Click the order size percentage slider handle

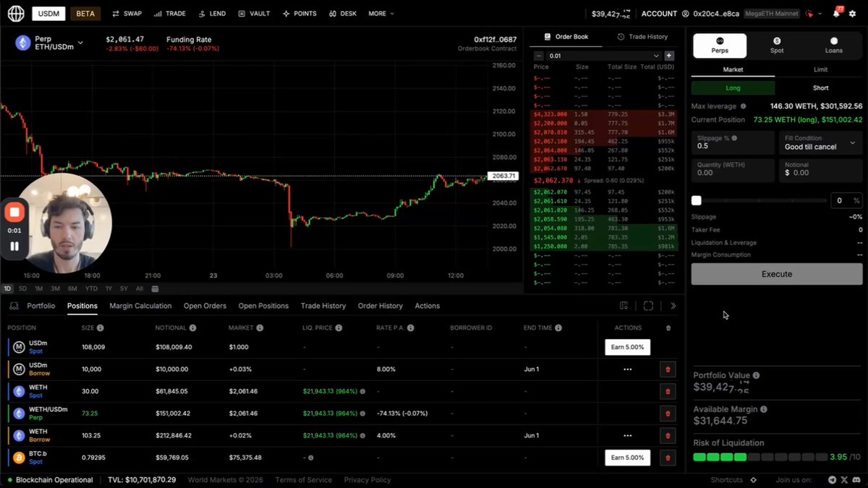pos(697,200)
